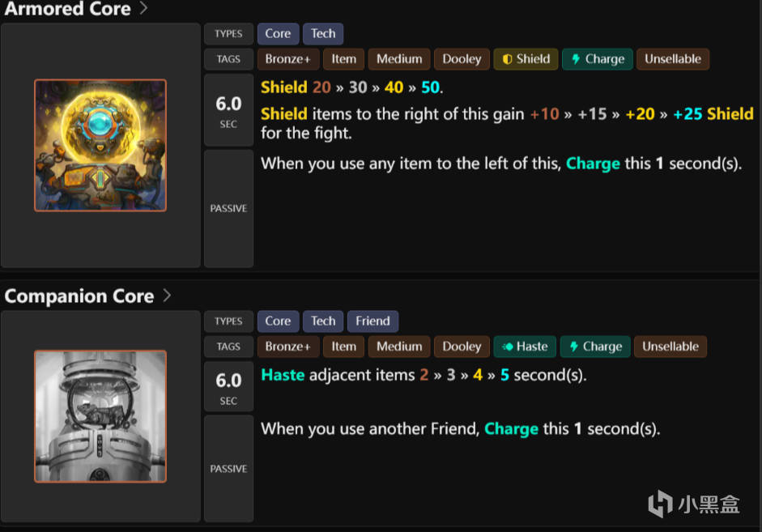Viewport: 762px width, 532px height.
Task: Click Armored Core 6.0 SEC cooldown box
Action: (x=228, y=110)
